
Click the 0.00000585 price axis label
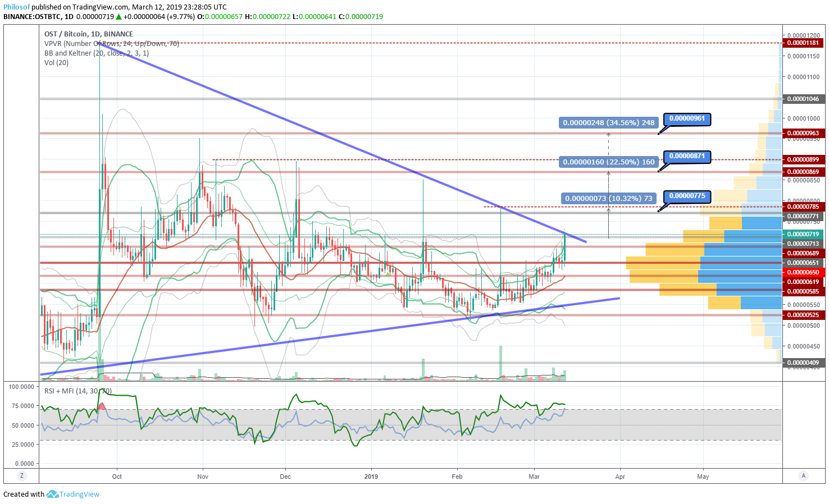[x=803, y=291]
